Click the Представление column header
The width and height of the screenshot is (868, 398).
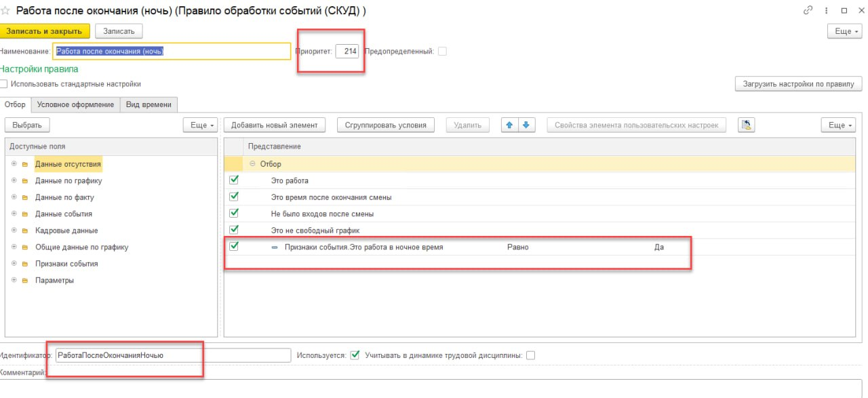275,146
